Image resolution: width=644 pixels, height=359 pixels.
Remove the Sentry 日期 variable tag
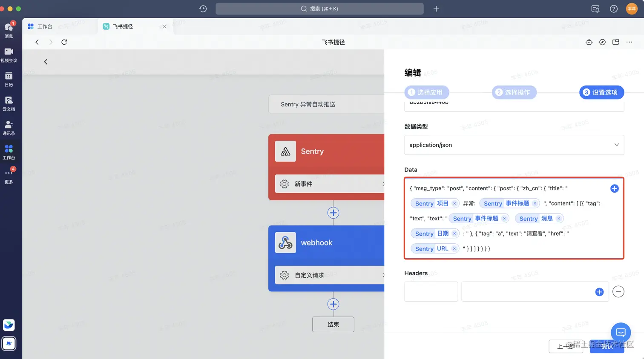(454, 234)
